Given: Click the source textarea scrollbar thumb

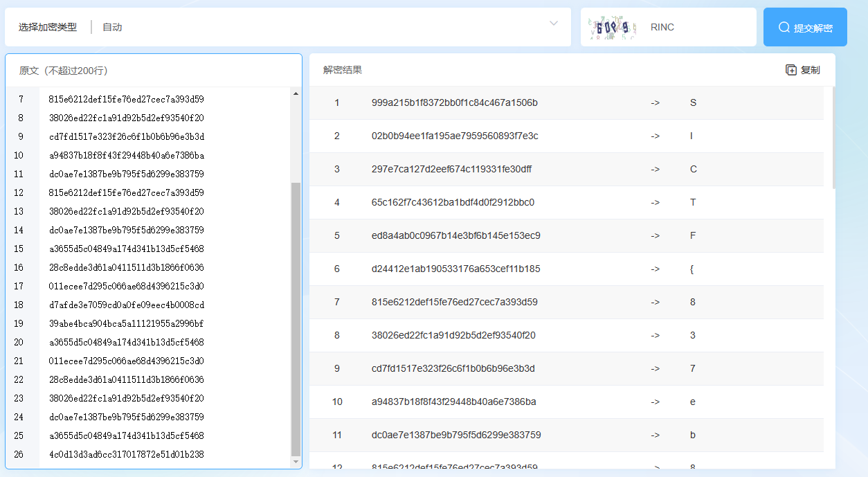Looking at the screenshot, I should click(x=296, y=318).
